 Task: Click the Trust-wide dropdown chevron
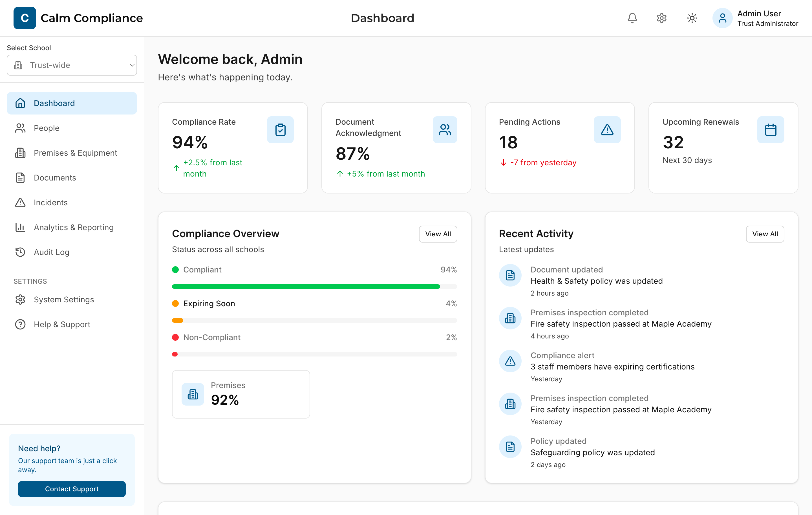pyautogui.click(x=132, y=65)
